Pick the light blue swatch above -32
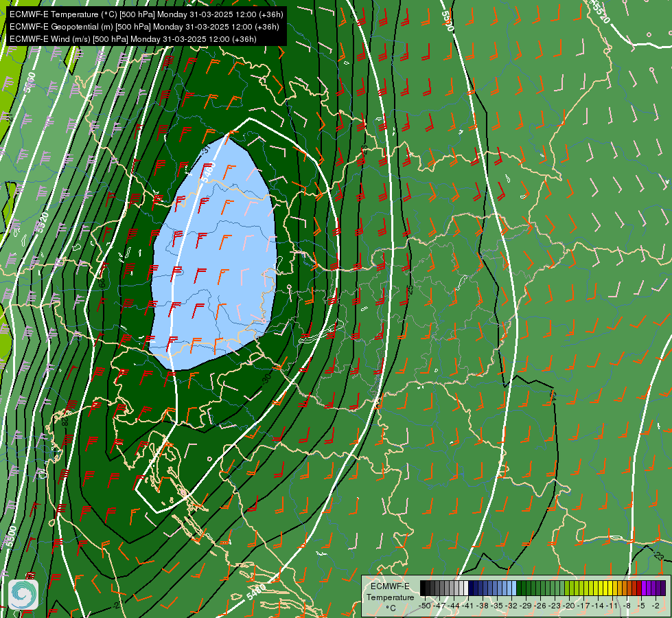This screenshot has height=618, width=672. [514, 588]
